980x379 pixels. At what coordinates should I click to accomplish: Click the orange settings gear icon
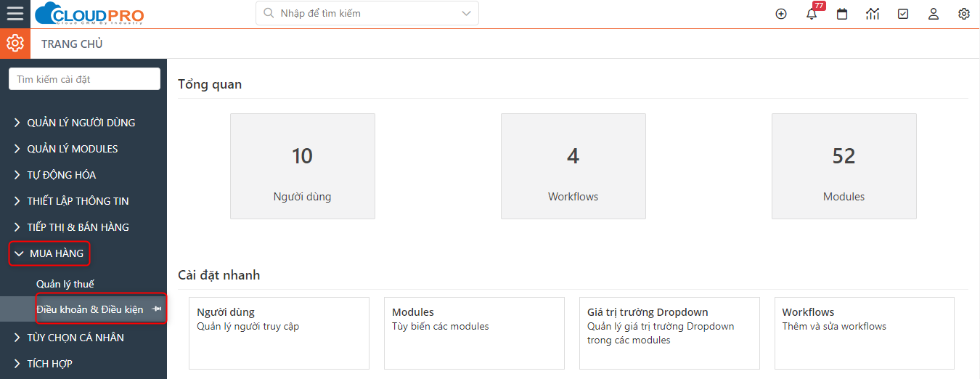[15, 44]
